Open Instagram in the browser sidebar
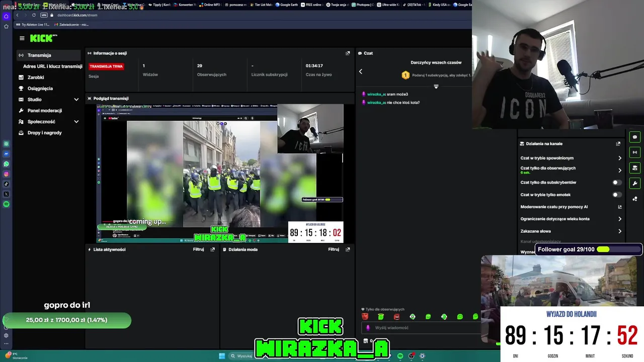The width and height of the screenshot is (644, 362). (6, 174)
